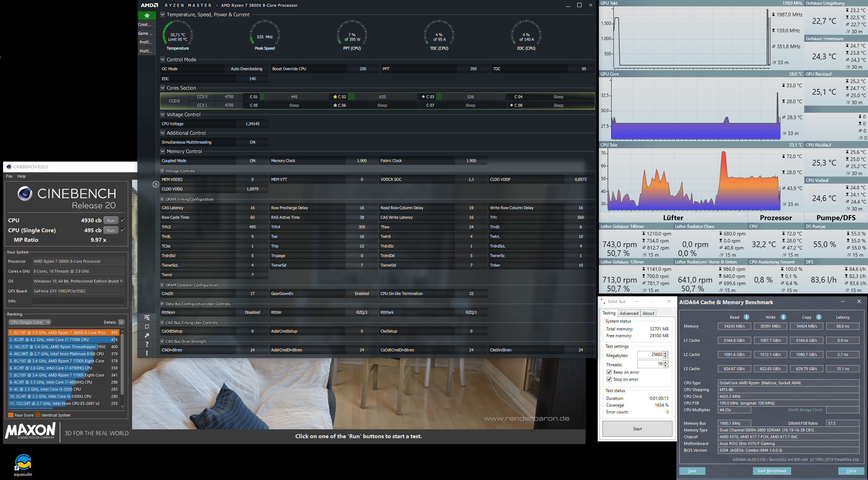This screenshot has height=480, width=868.
Task: Click the Run button for CPU test
Action: coord(110,220)
